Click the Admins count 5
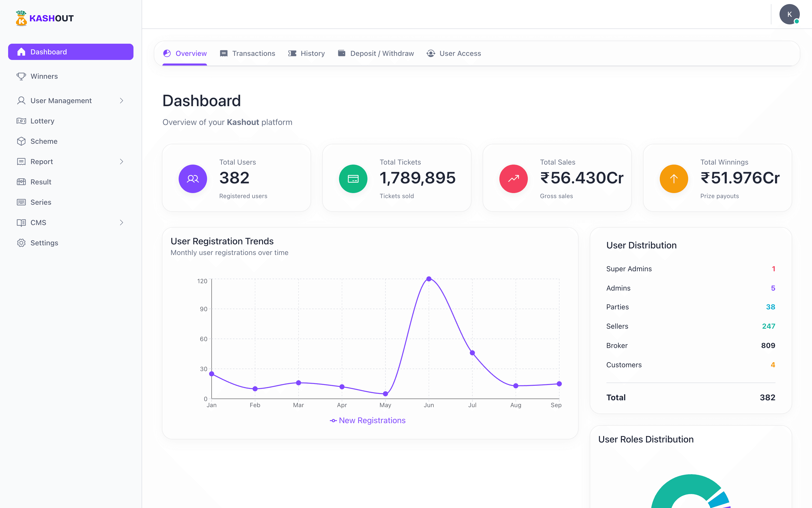 coord(773,288)
